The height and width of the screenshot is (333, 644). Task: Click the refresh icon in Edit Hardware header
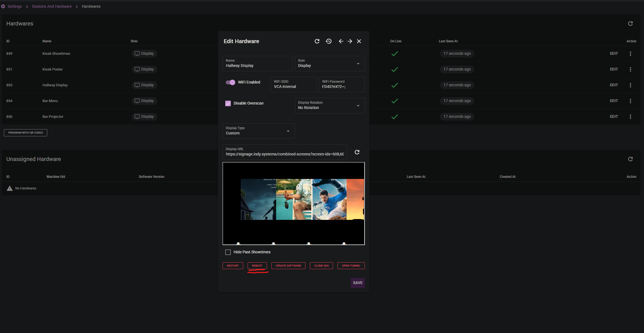(317, 41)
